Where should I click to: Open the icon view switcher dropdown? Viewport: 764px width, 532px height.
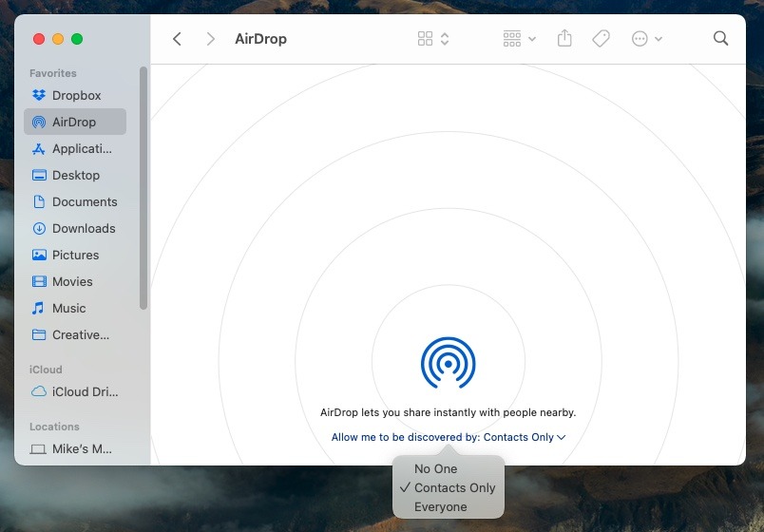click(x=433, y=39)
